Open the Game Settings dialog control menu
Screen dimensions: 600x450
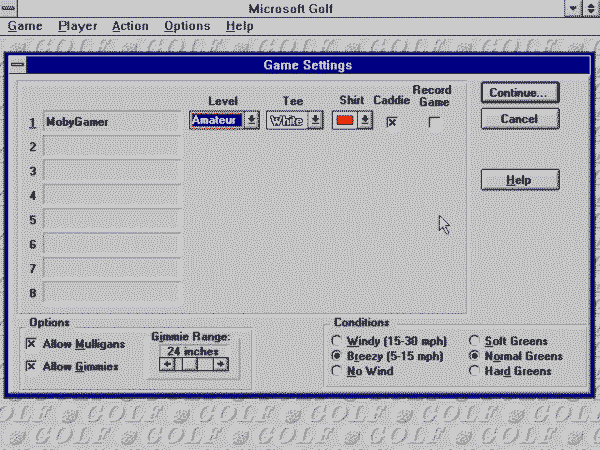click(19, 65)
